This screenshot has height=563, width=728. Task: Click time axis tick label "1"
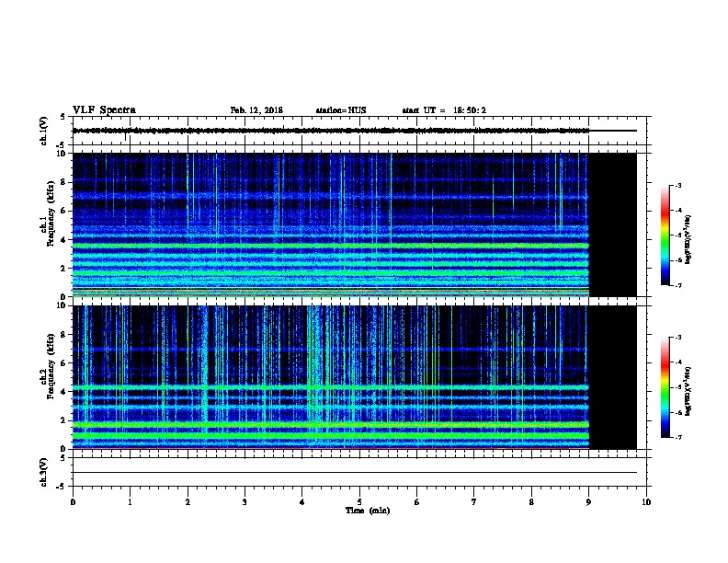point(130,501)
